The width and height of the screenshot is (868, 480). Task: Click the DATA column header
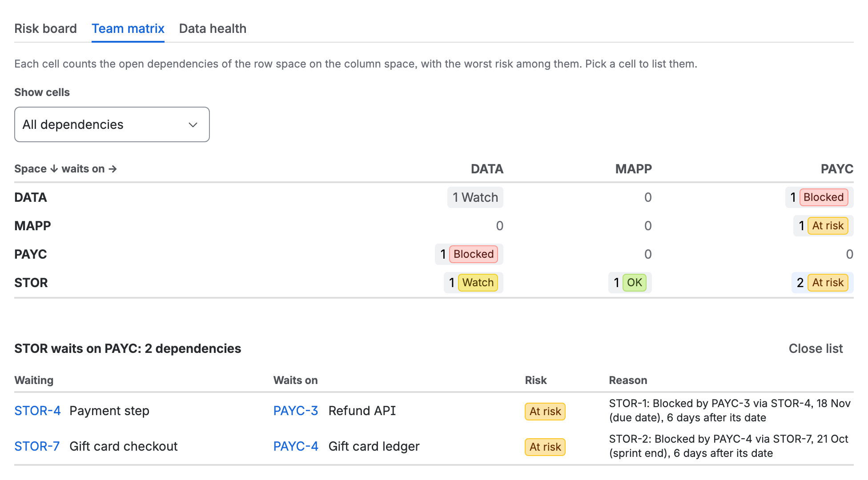pyautogui.click(x=487, y=169)
